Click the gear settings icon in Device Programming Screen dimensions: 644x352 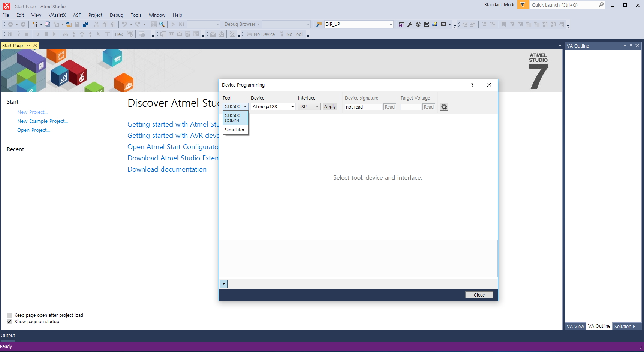[x=444, y=107]
